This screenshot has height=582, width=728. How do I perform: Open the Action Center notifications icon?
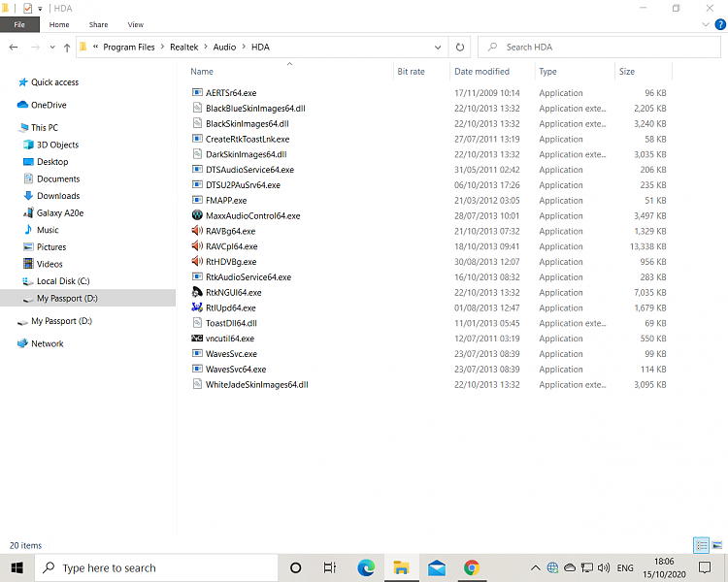tap(705, 567)
